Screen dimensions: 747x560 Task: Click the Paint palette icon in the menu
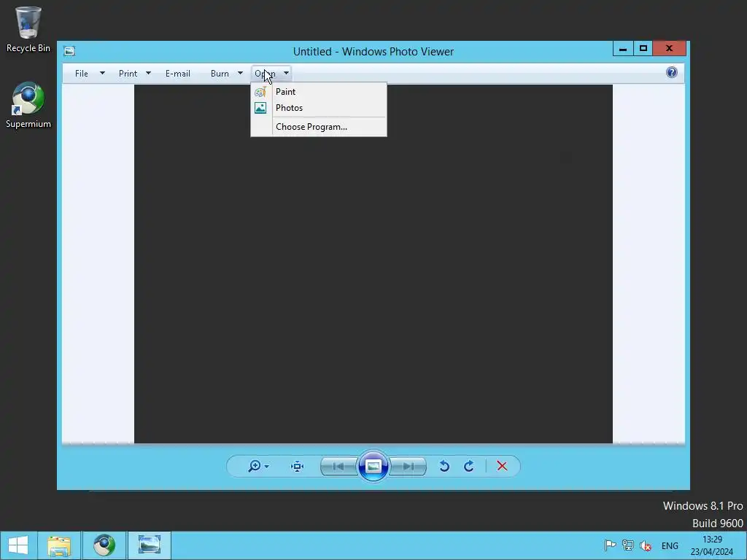260,92
